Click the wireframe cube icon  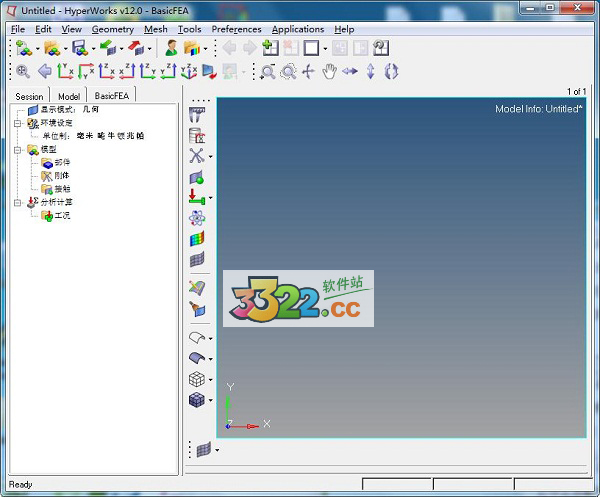(x=197, y=379)
